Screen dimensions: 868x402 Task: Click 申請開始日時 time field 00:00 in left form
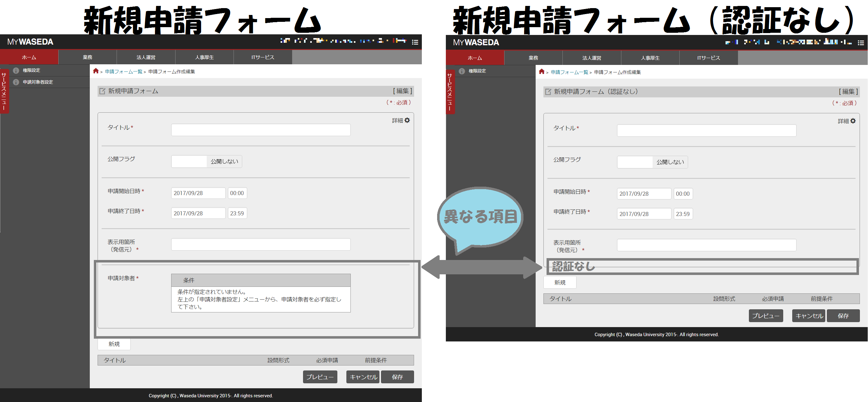tap(237, 193)
